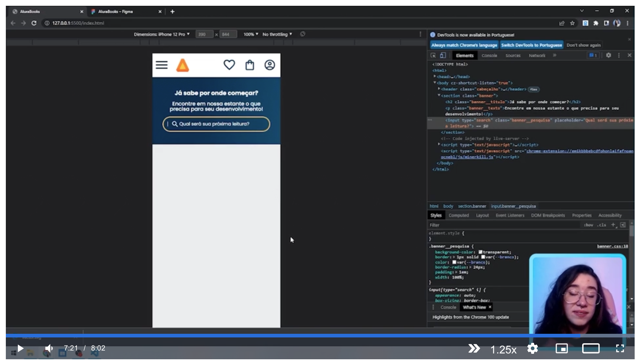Open DevTools customize menu
639x364 pixels.
pos(619,55)
